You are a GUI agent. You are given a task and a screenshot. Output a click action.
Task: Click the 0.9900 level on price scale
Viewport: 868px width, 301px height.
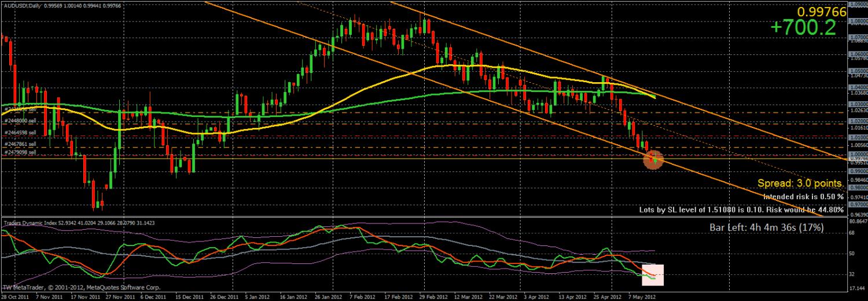pyautogui.click(x=857, y=171)
